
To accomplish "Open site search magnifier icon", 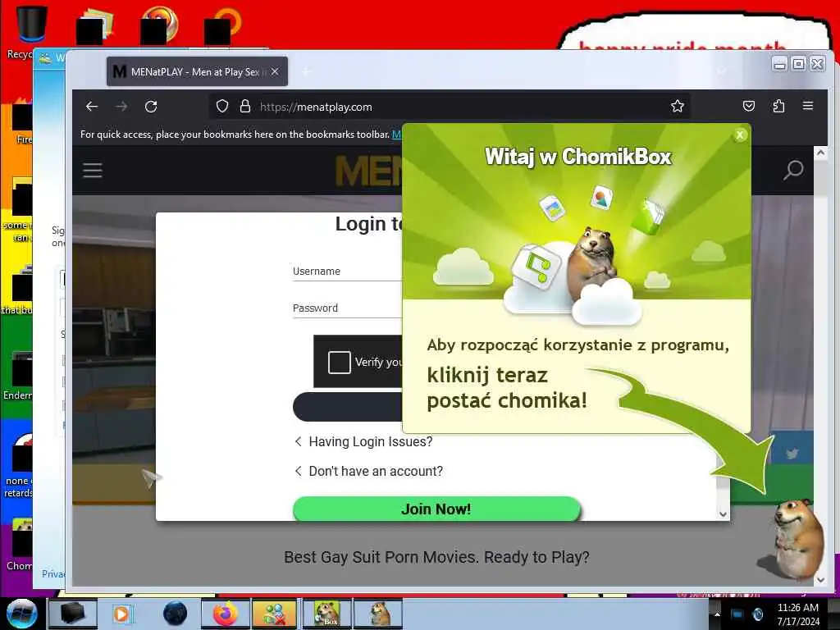I will pyautogui.click(x=793, y=170).
